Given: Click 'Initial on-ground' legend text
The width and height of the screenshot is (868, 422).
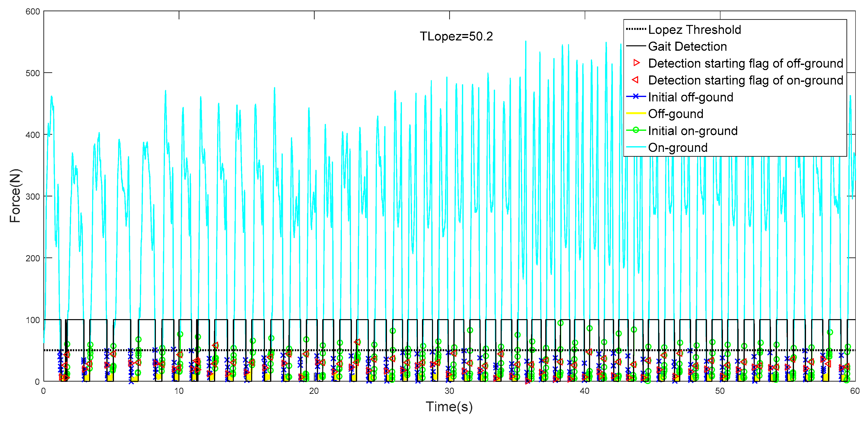Looking at the screenshot, I should pos(693,131).
